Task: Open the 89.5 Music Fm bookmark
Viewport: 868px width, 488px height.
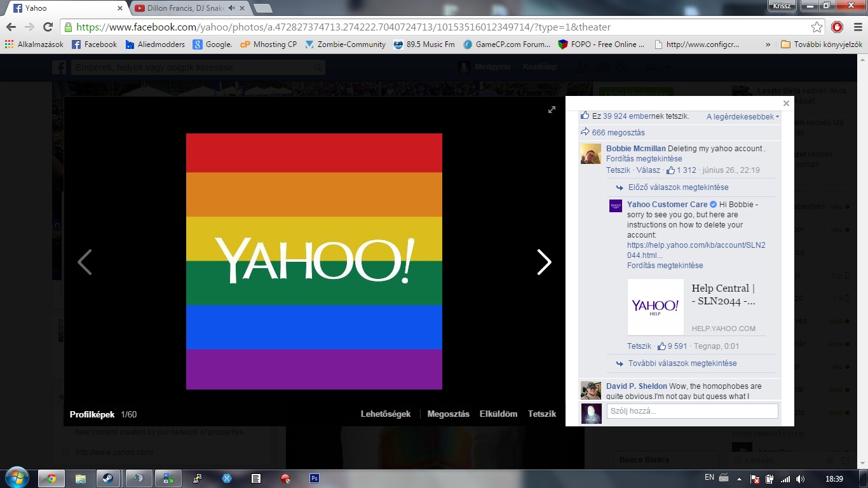Action: tap(424, 44)
